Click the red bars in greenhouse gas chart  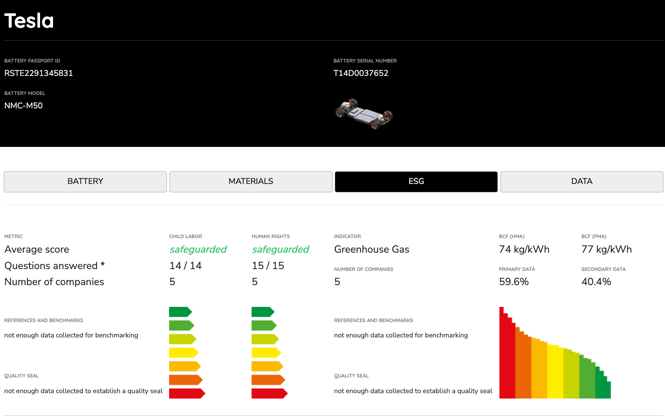[507, 360]
